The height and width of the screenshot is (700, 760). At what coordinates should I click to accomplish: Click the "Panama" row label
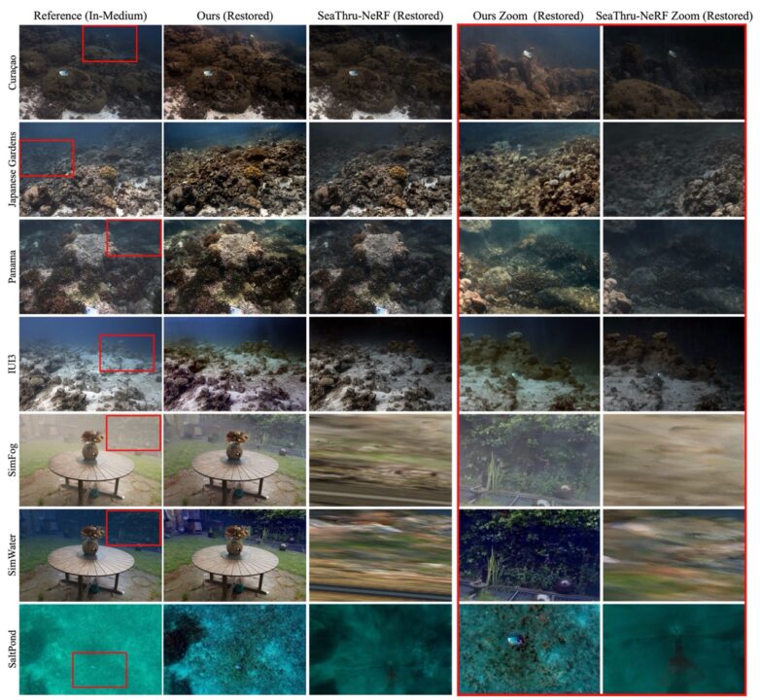(12, 266)
